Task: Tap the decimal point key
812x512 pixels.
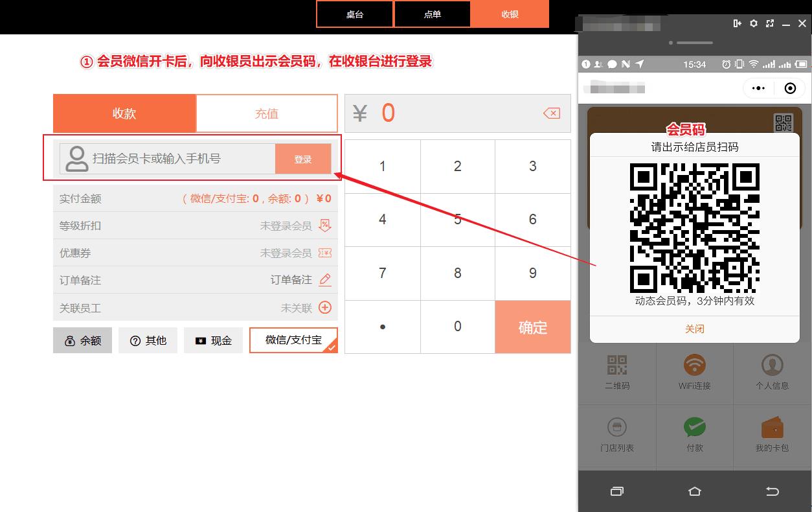Action: pyautogui.click(x=383, y=327)
